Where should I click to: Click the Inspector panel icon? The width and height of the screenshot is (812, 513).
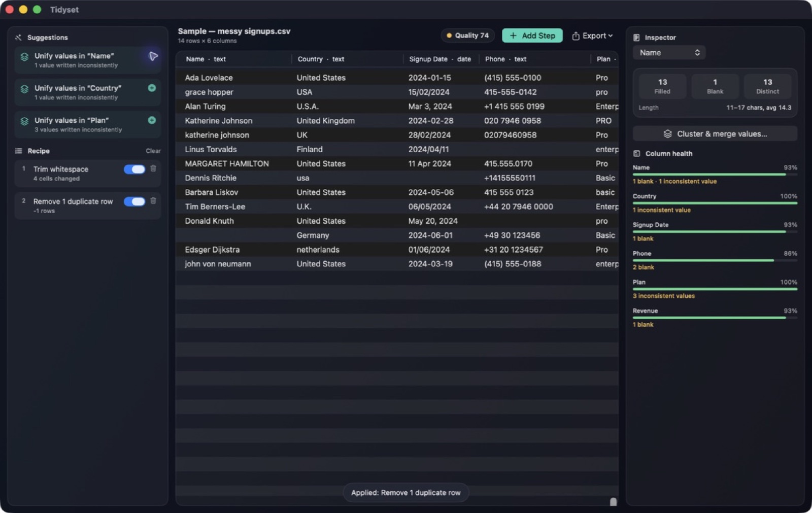(x=636, y=38)
